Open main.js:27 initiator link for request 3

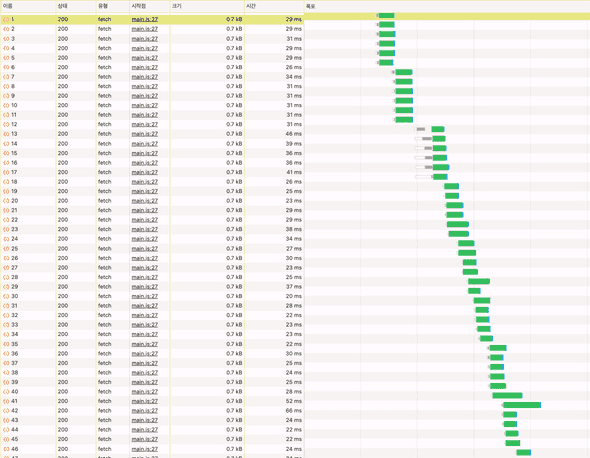[x=144, y=39]
